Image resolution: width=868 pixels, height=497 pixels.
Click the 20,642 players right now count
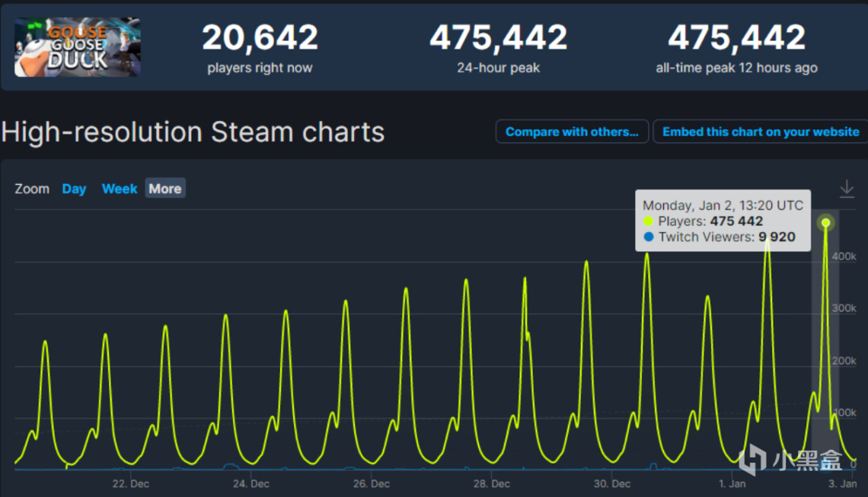260,38
